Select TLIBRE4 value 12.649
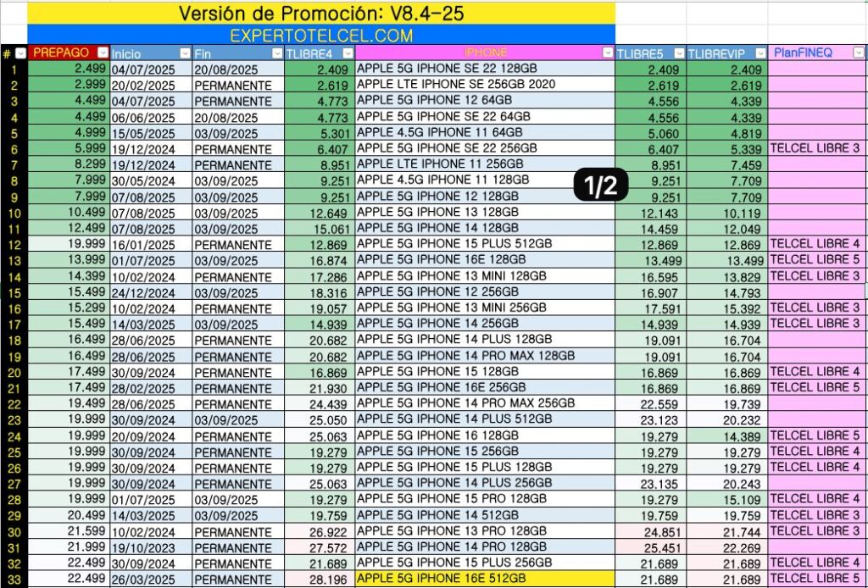The width and height of the screenshot is (868, 588). pos(320,213)
